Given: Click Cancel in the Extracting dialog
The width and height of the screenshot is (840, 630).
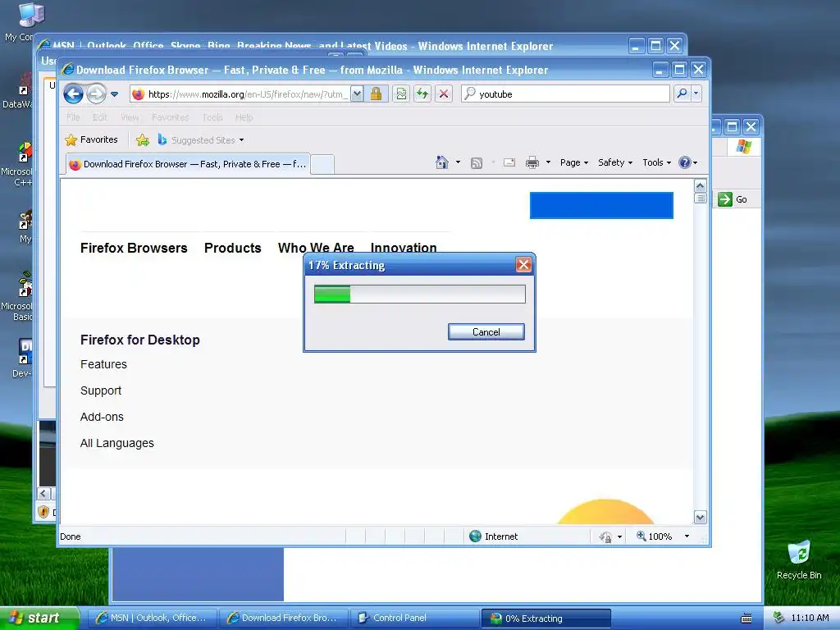Looking at the screenshot, I should pyautogui.click(x=486, y=331).
